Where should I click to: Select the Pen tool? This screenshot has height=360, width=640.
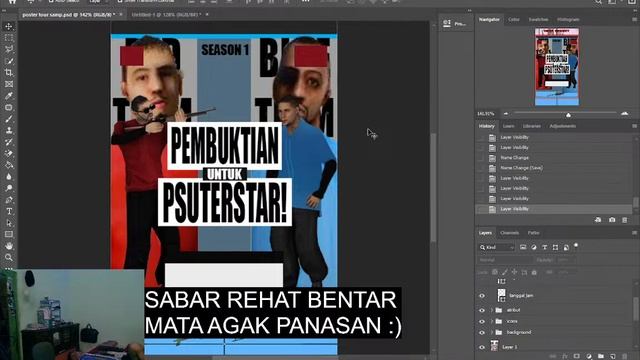[x=9, y=200]
